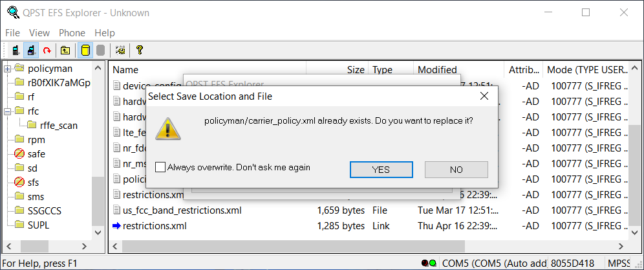Click the red refresh arrow icon

click(47, 51)
